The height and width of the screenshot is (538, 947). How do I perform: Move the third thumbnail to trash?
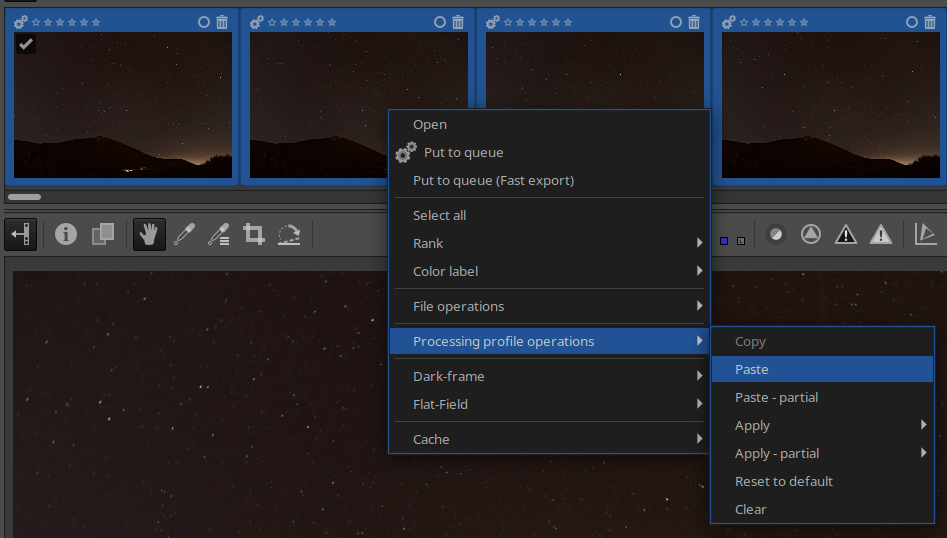[x=694, y=22]
